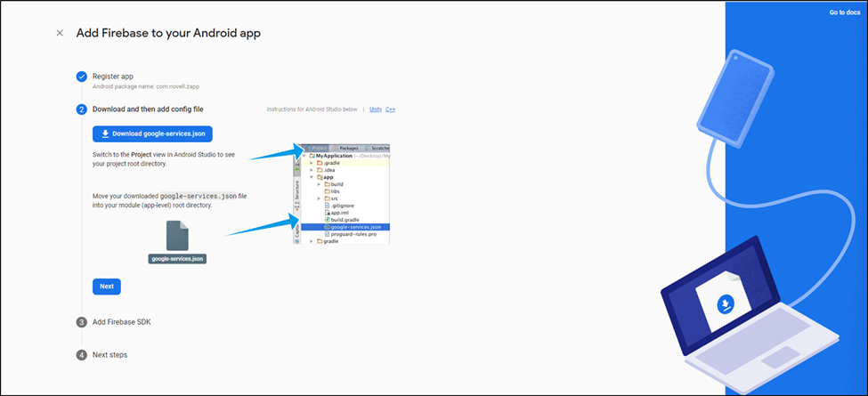Click the build.gradle row in the example tree
This screenshot has height=396, width=868.
341,220
